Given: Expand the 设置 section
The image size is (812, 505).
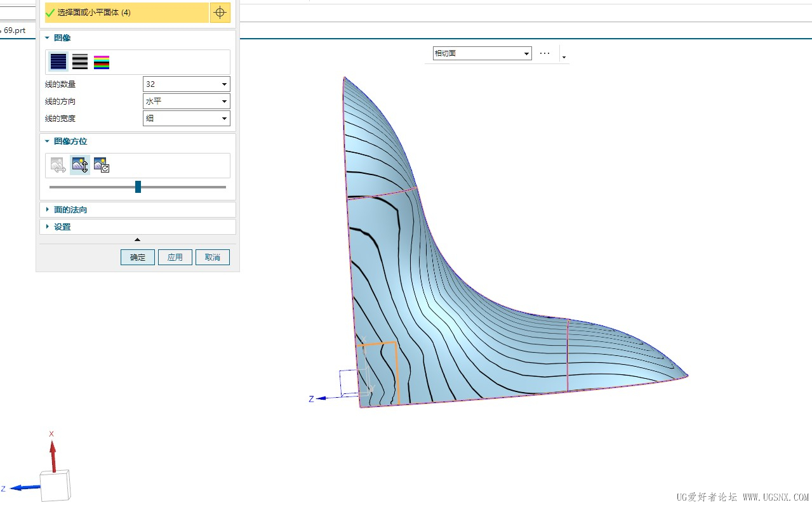Looking at the screenshot, I should [x=47, y=226].
